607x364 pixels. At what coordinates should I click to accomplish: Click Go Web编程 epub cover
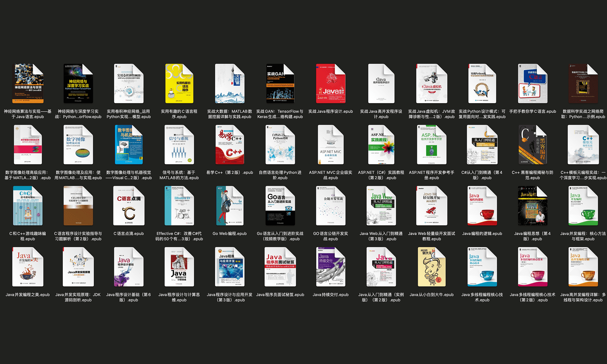click(230, 206)
